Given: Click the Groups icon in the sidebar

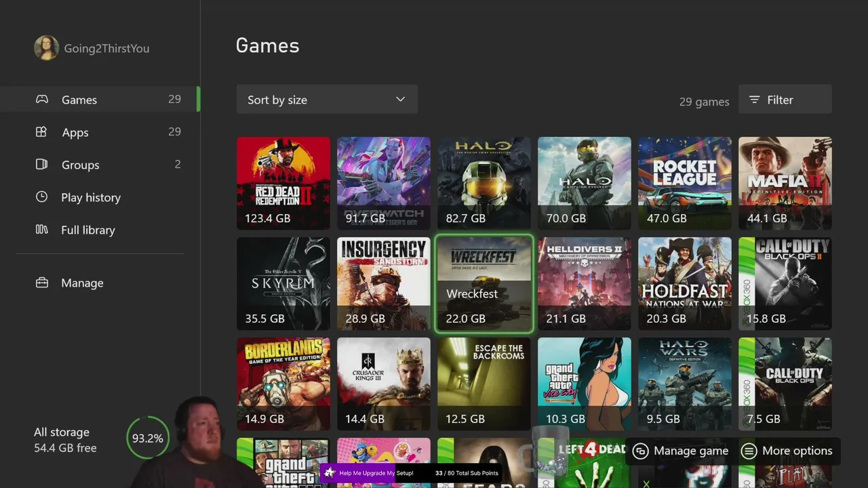Looking at the screenshot, I should [x=41, y=165].
